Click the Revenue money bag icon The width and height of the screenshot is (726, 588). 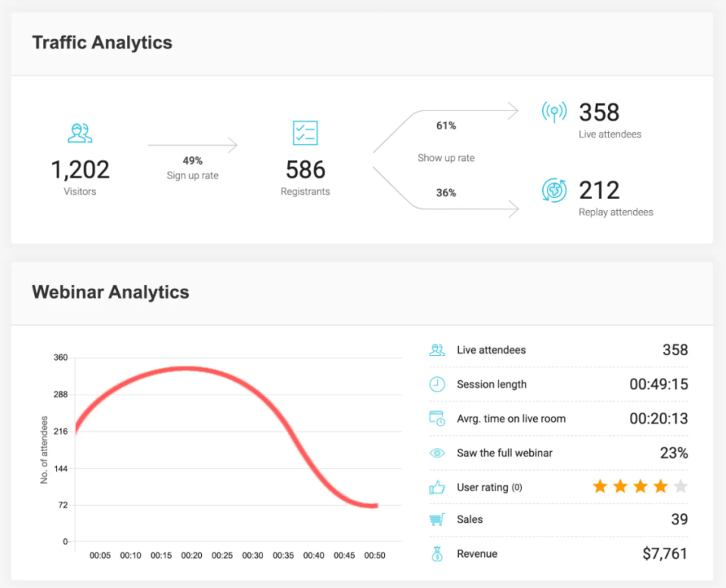coord(437,554)
